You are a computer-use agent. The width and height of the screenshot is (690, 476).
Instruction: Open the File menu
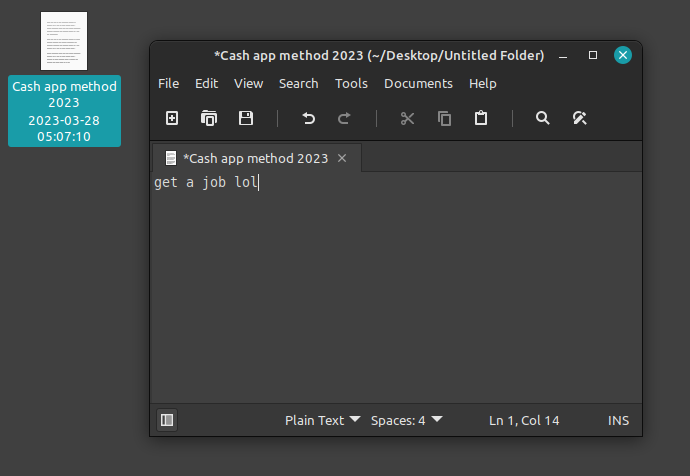[x=168, y=83]
